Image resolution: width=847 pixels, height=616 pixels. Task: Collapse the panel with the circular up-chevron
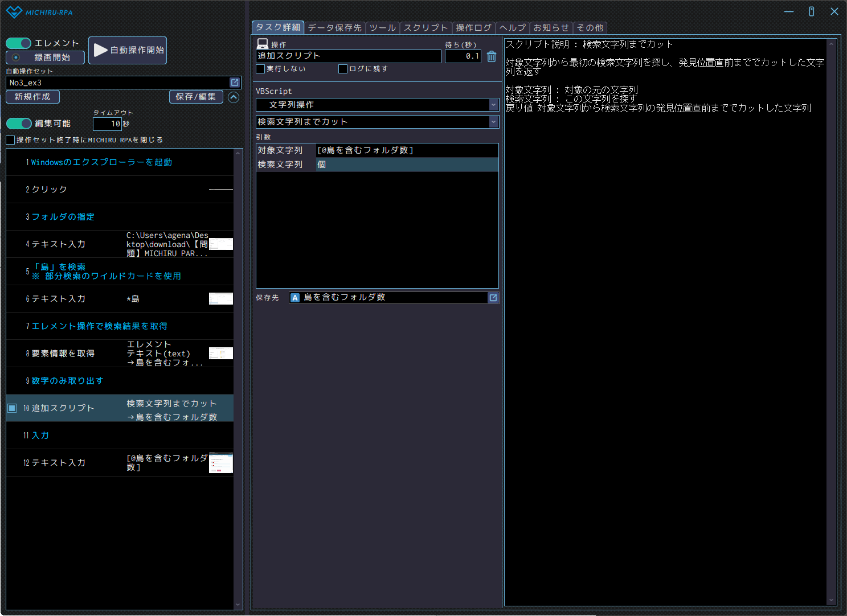(x=234, y=97)
